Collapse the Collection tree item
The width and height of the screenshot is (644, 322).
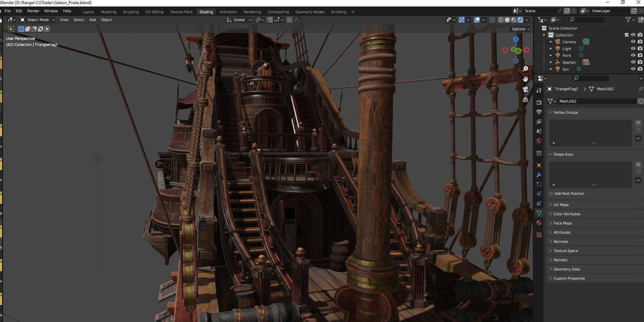tap(544, 35)
